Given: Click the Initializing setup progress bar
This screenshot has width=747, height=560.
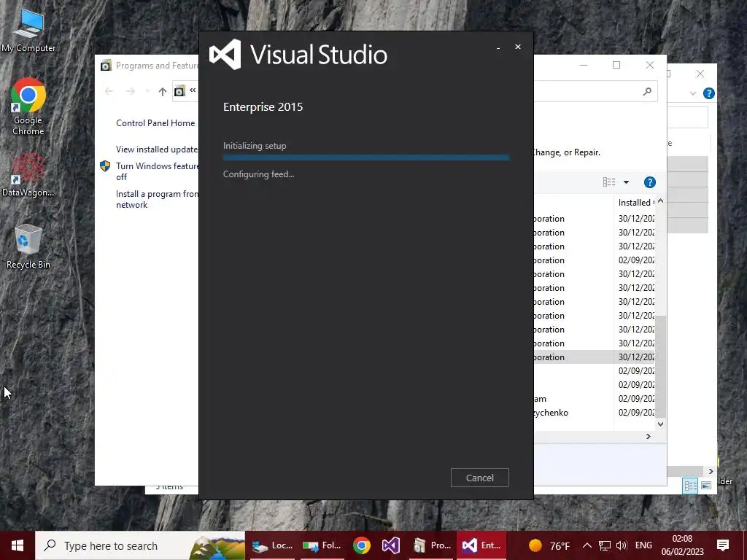Looking at the screenshot, I should pos(366,157).
